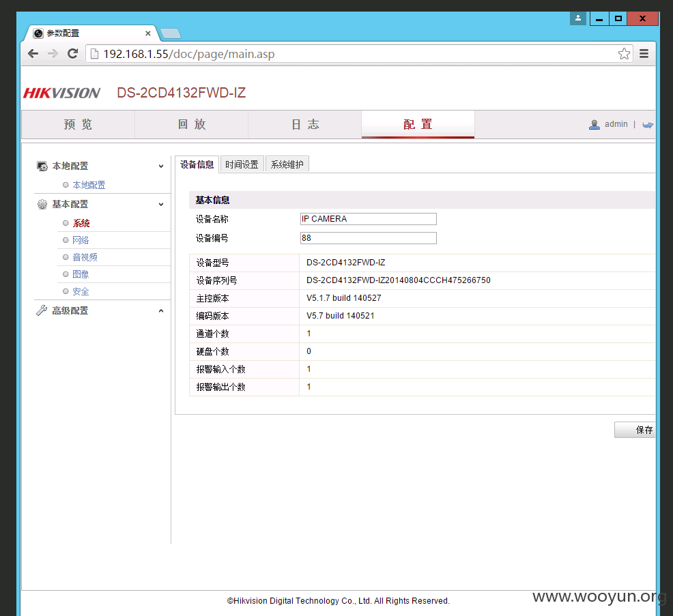
Task: Select 图像 image settings
Action: coord(81,274)
